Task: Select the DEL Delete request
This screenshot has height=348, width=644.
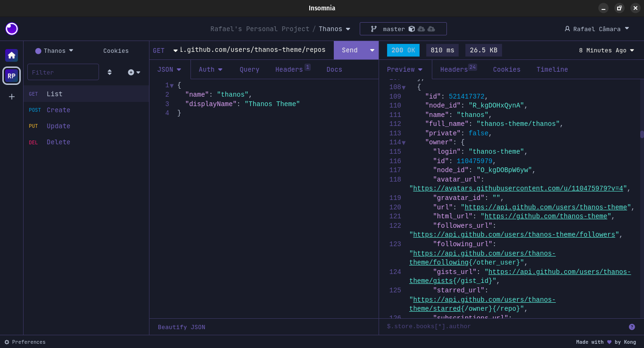Action: pos(86,142)
